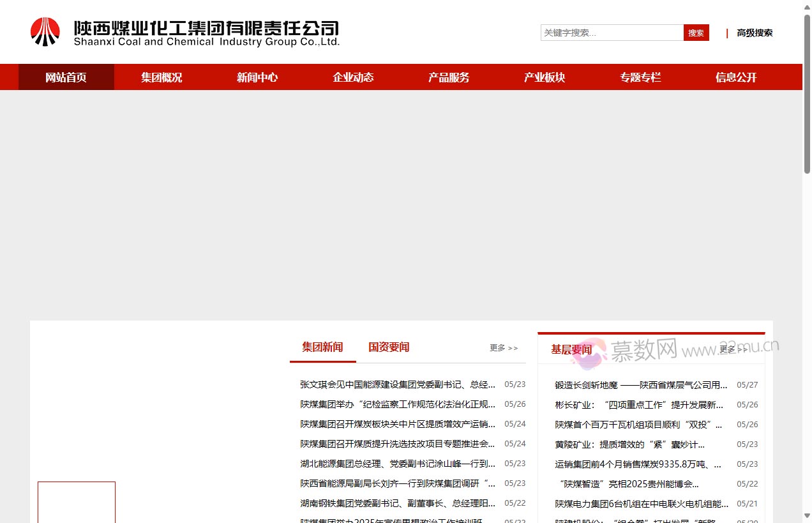The width and height of the screenshot is (812, 523).
Task: Open the 产品服务 products menu
Action: tap(449, 77)
